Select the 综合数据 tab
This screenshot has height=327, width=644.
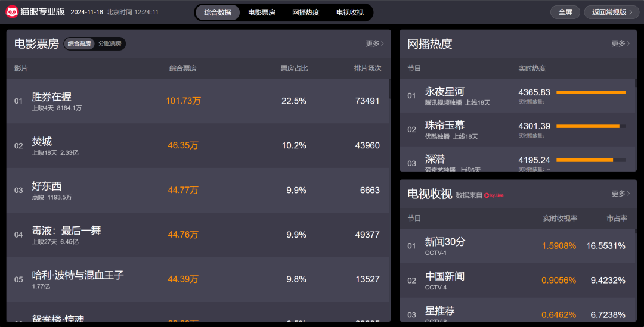click(x=218, y=13)
